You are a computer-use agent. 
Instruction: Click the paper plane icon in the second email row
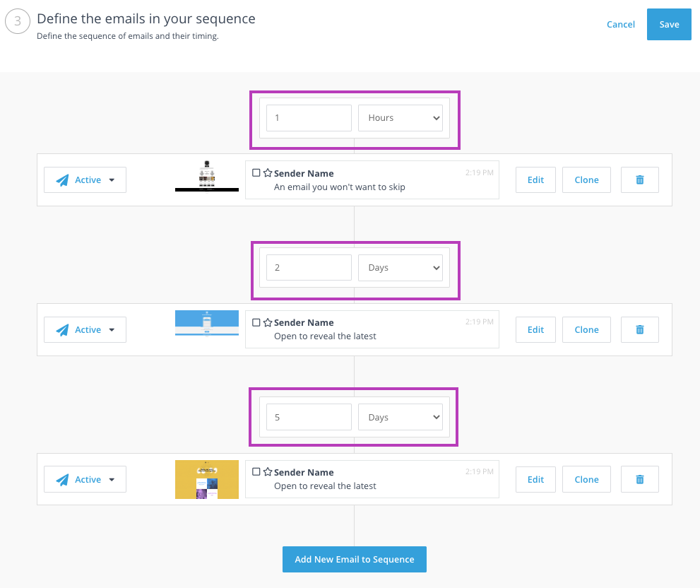62,330
